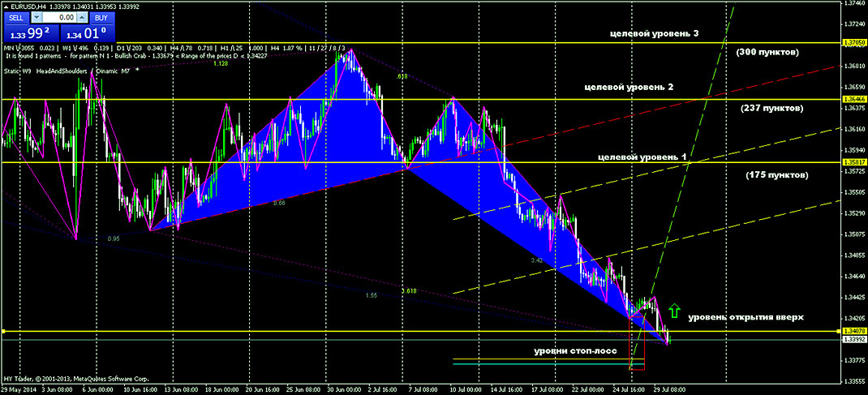Viewport: 868px width, 395px height.
Task: Click the 1.33 99 bid price tile
Action: (x=28, y=34)
